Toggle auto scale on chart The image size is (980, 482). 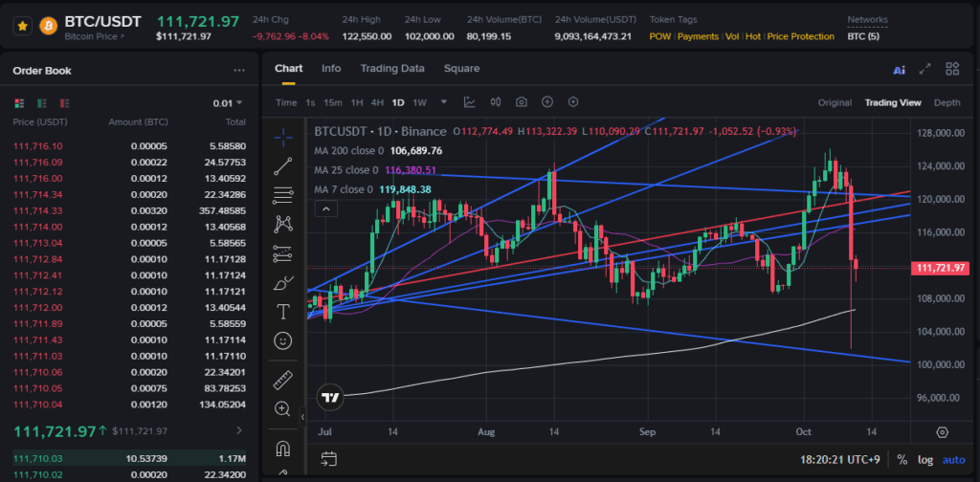953,460
